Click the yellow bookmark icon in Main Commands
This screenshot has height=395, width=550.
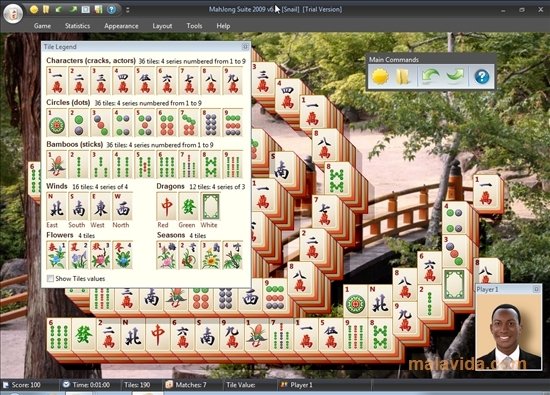[x=402, y=76]
